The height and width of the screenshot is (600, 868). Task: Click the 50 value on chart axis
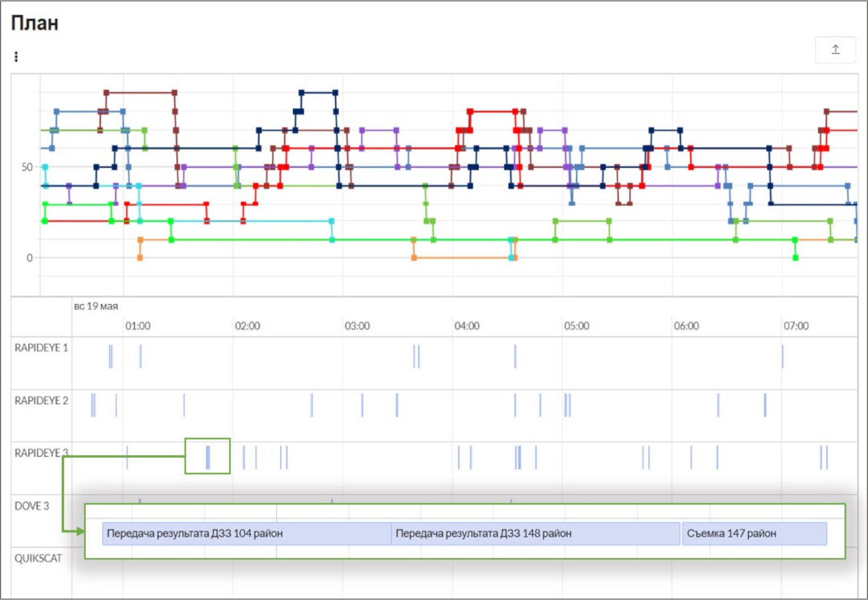coord(27,167)
